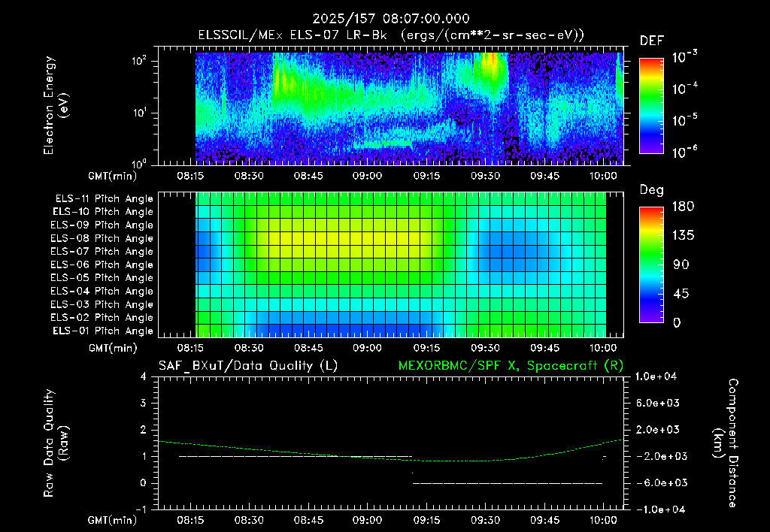Click the 10:00 tick under data quality panel
The image size is (770, 532).
click(x=603, y=520)
